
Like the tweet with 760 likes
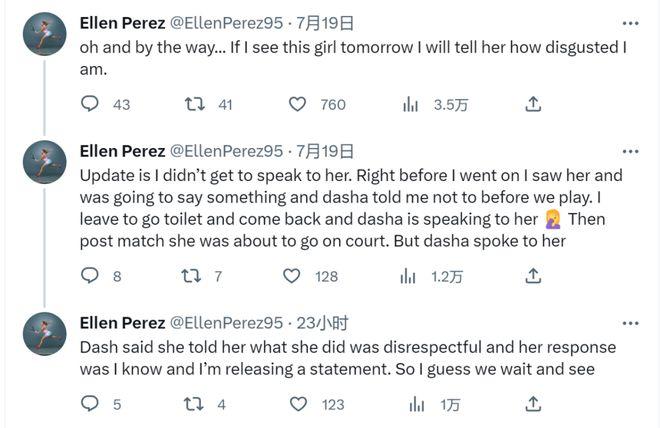(x=297, y=104)
